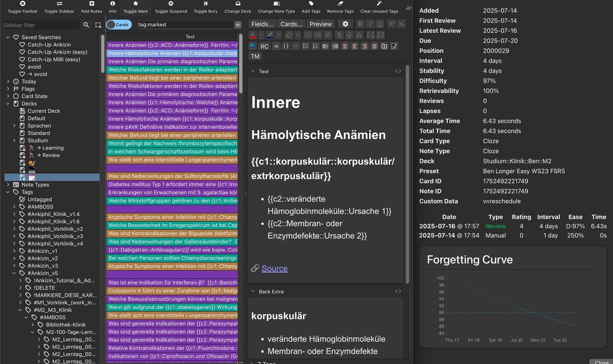Toggle the HTML editor for Text field

click(398, 71)
